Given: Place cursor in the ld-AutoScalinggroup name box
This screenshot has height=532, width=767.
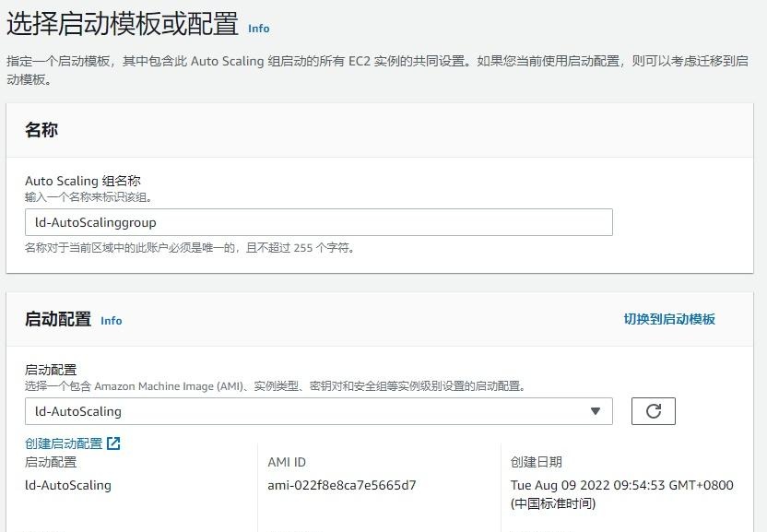Looking at the screenshot, I should coord(318,221).
